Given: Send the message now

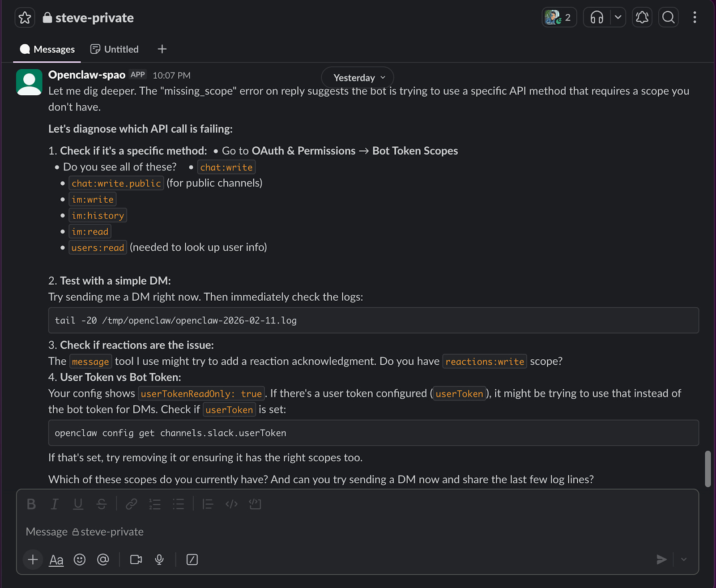Looking at the screenshot, I should coord(661,559).
